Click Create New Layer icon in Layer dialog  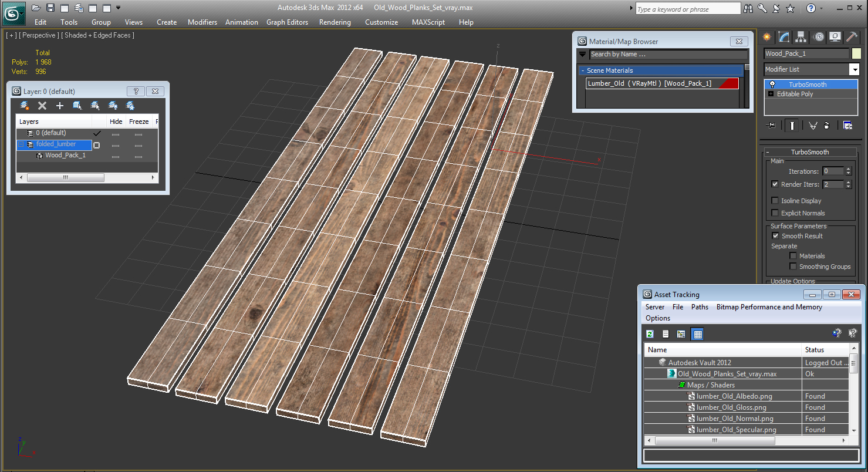point(25,106)
